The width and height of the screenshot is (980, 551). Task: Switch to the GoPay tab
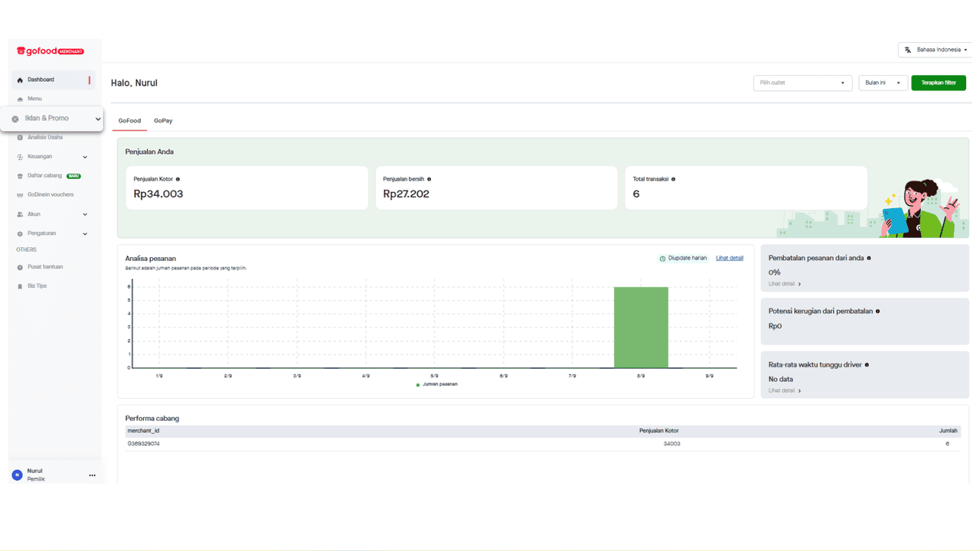163,121
